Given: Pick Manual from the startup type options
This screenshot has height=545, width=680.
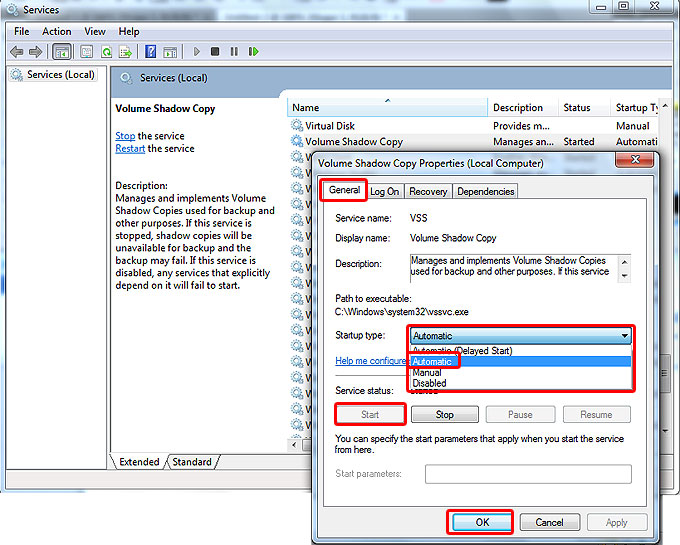Looking at the screenshot, I should point(428,372).
